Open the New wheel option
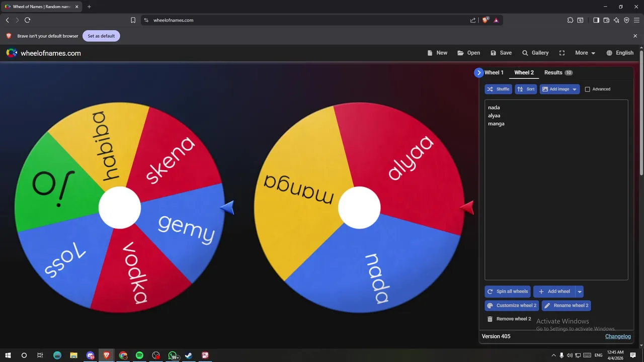The width and height of the screenshot is (644, 362). [437, 53]
